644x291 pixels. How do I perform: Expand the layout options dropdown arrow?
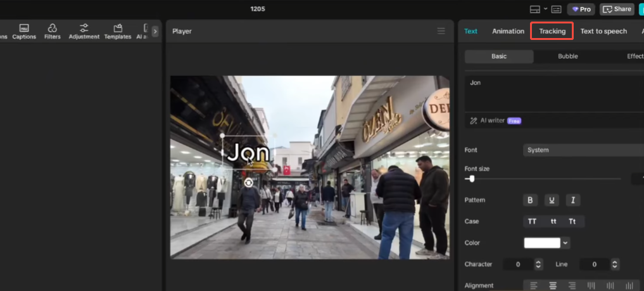pos(545,9)
